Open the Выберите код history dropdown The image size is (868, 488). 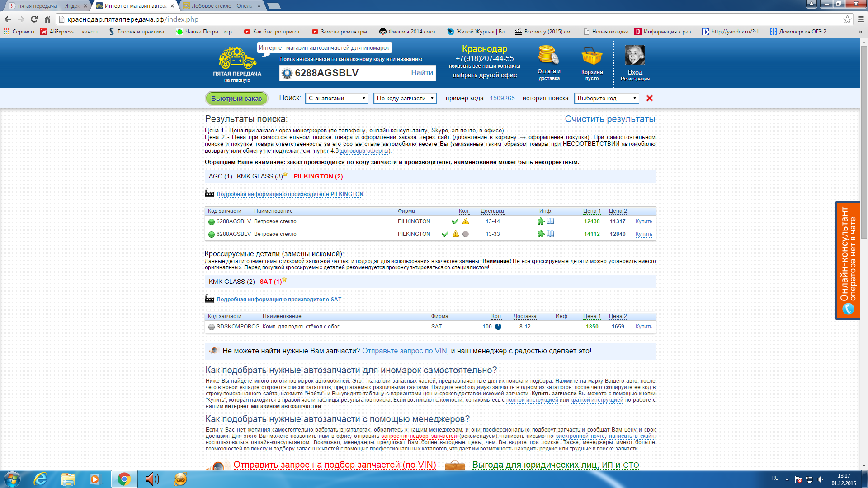[x=606, y=98]
